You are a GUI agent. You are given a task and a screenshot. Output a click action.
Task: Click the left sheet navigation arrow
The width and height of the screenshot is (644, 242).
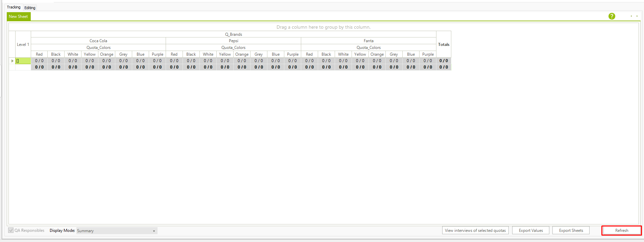[x=631, y=16]
